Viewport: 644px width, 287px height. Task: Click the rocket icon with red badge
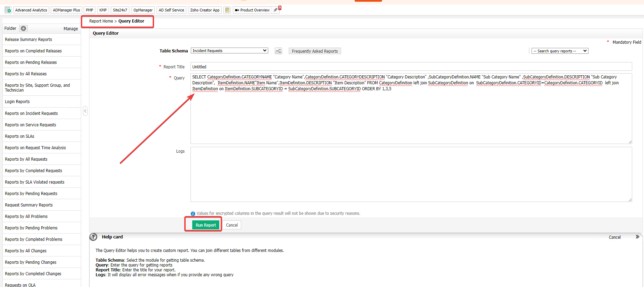click(276, 10)
